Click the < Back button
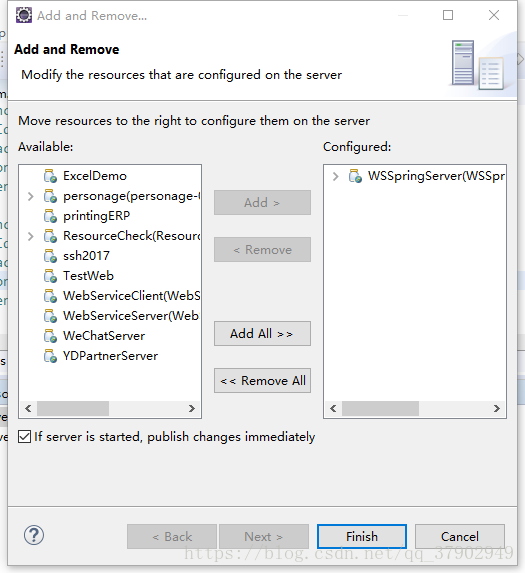The width and height of the screenshot is (525, 573). pyautogui.click(x=172, y=536)
